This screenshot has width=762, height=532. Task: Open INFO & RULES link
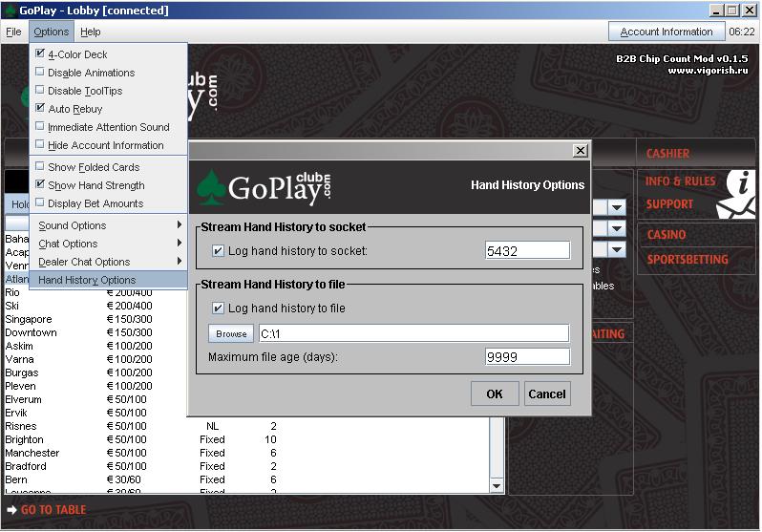680,181
